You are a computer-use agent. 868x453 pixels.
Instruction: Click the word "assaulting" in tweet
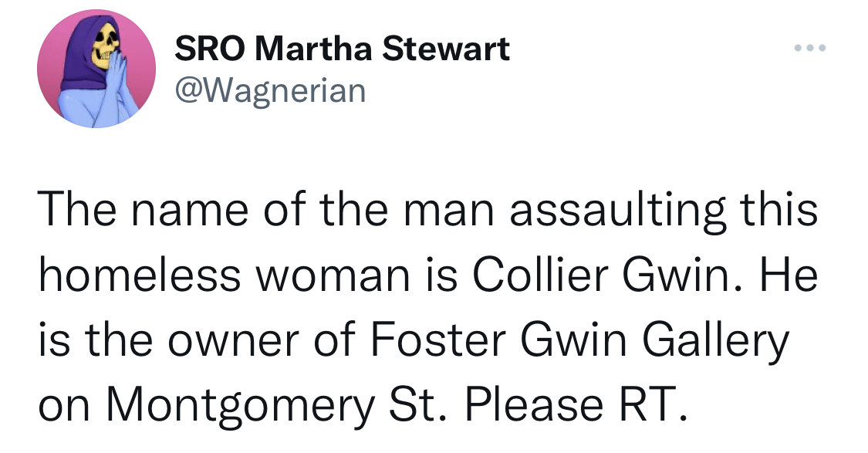pos(617,211)
